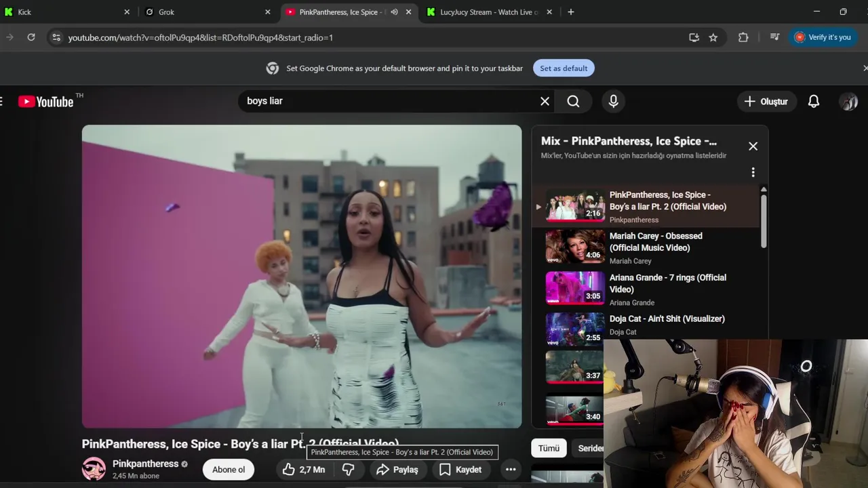
Task: Open the browser extensions puzzle icon
Action: tap(743, 37)
